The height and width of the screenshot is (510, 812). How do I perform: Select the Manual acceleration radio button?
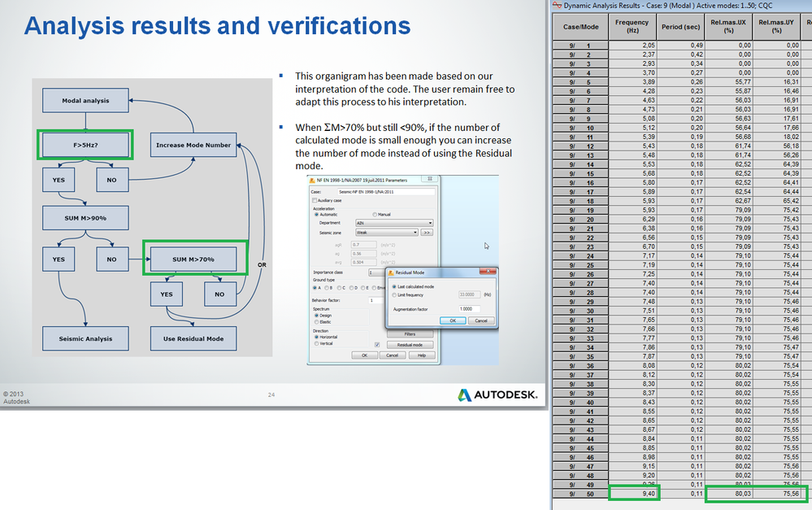pyautogui.click(x=375, y=215)
